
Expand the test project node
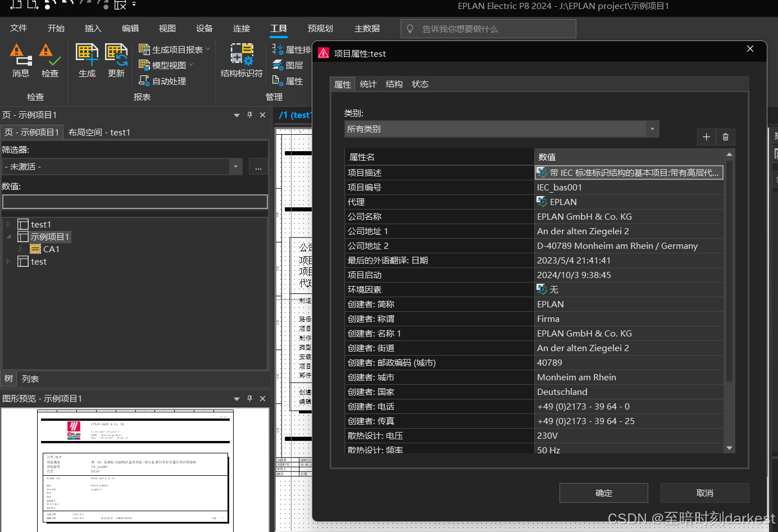coord(8,261)
